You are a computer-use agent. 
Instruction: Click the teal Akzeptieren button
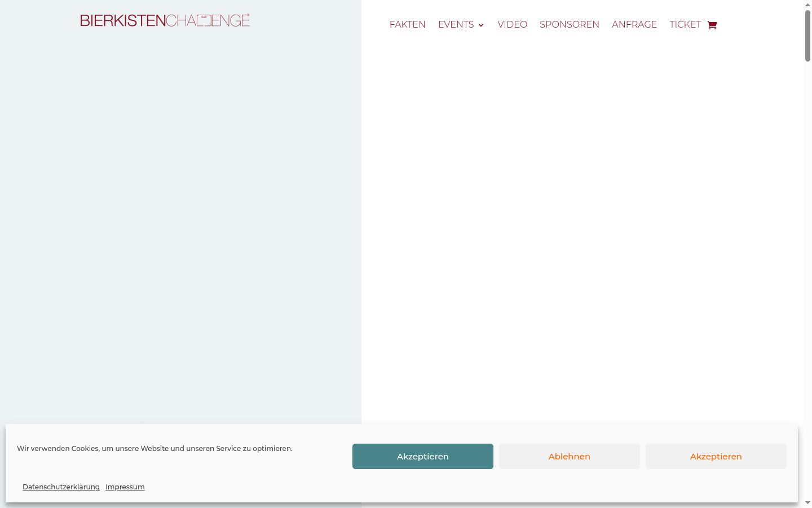pos(423,456)
